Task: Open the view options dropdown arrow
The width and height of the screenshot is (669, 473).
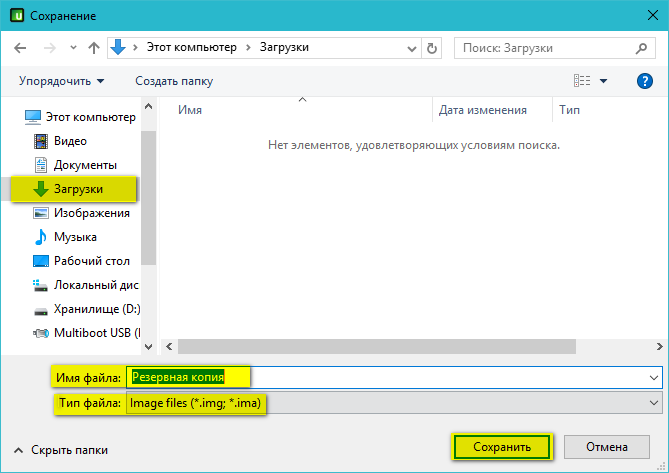Action: click(x=603, y=81)
